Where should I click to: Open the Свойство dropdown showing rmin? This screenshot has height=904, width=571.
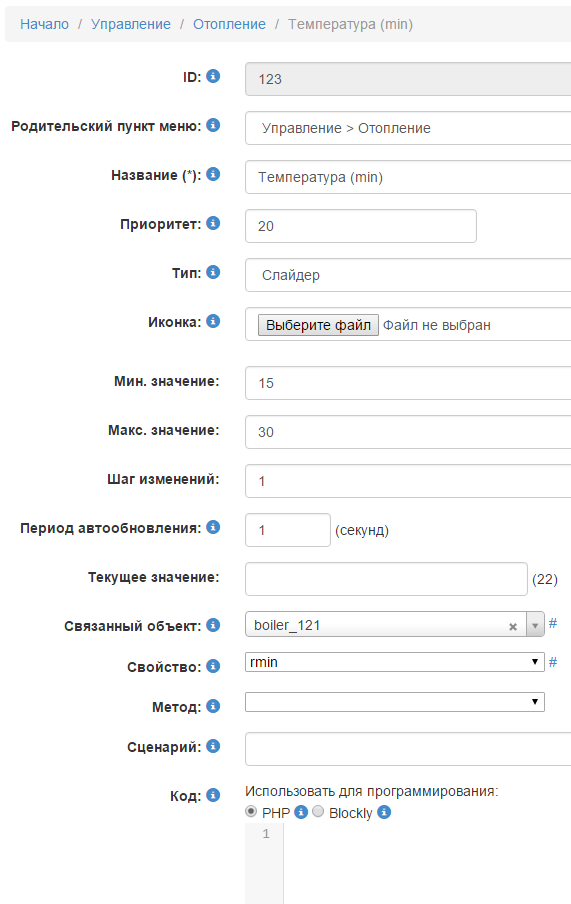(395, 662)
